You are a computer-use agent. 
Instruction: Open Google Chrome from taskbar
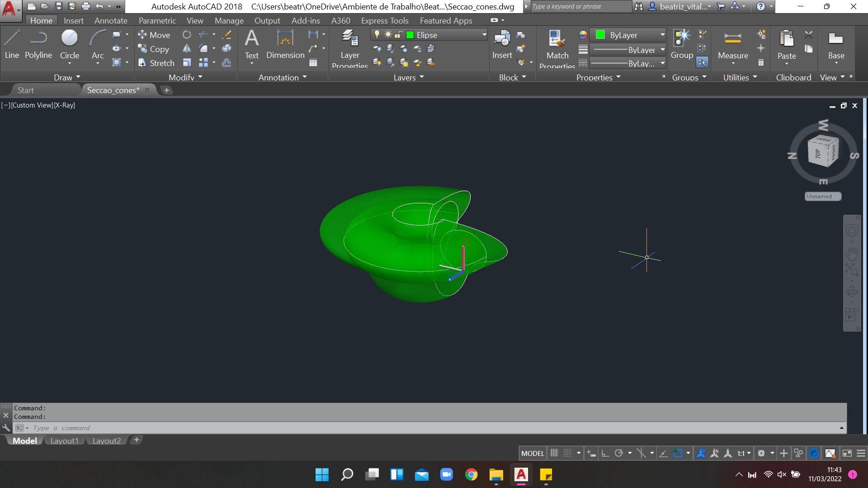tap(472, 474)
